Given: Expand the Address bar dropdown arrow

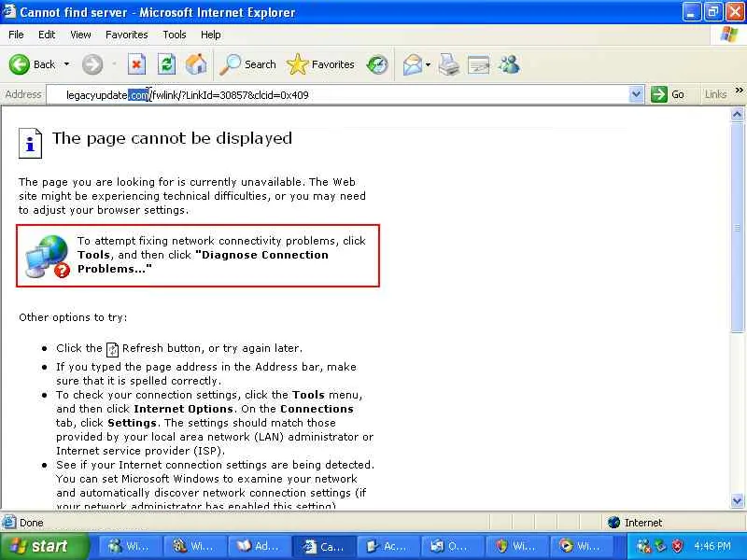Looking at the screenshot, I should pos(636,95).
